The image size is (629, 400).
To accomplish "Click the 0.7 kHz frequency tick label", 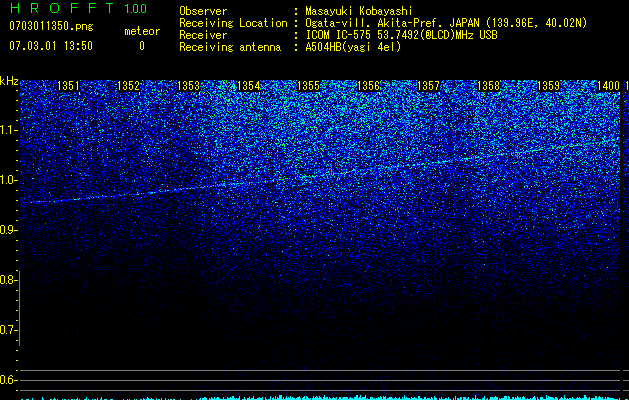I will (8, 330).
